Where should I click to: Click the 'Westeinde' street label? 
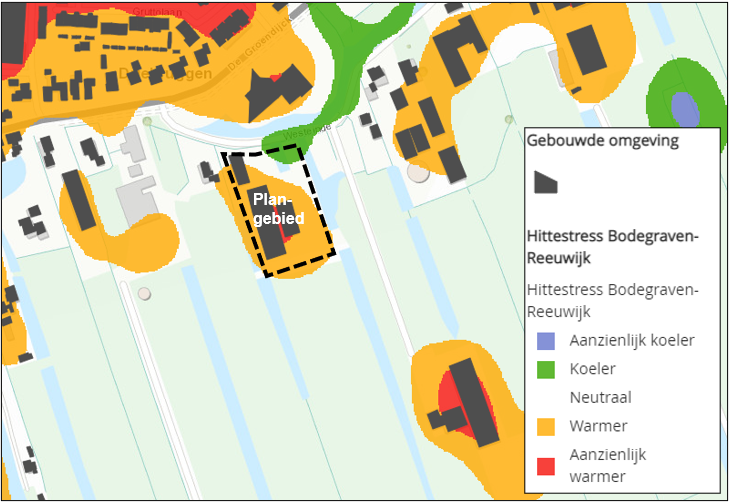click(x=307, y=131)
